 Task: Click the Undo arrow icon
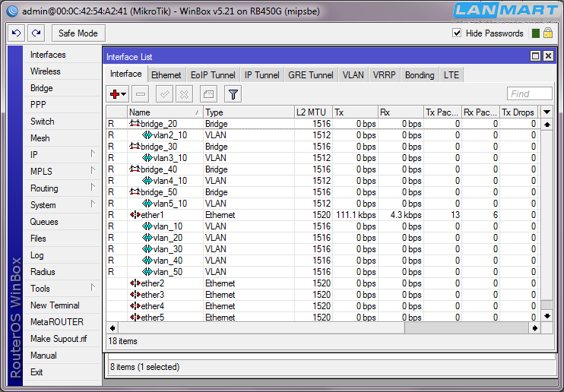(16, 33)
